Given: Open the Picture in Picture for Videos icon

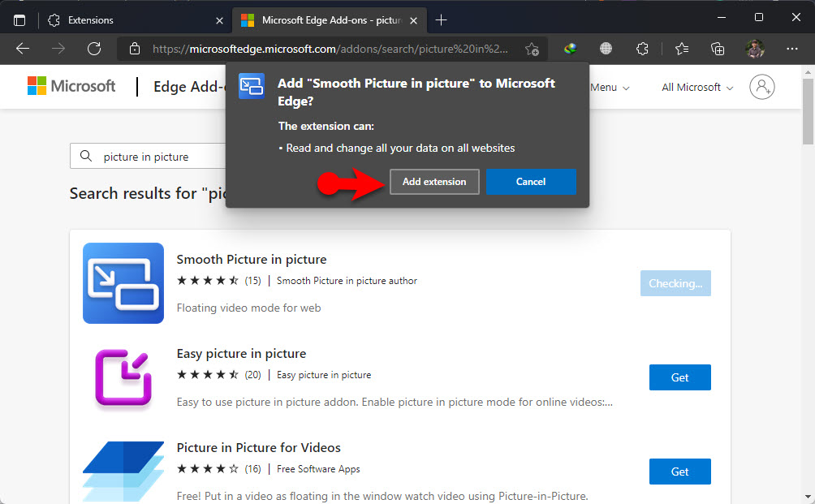Looking at the screenshot, I should click(123, 472).
